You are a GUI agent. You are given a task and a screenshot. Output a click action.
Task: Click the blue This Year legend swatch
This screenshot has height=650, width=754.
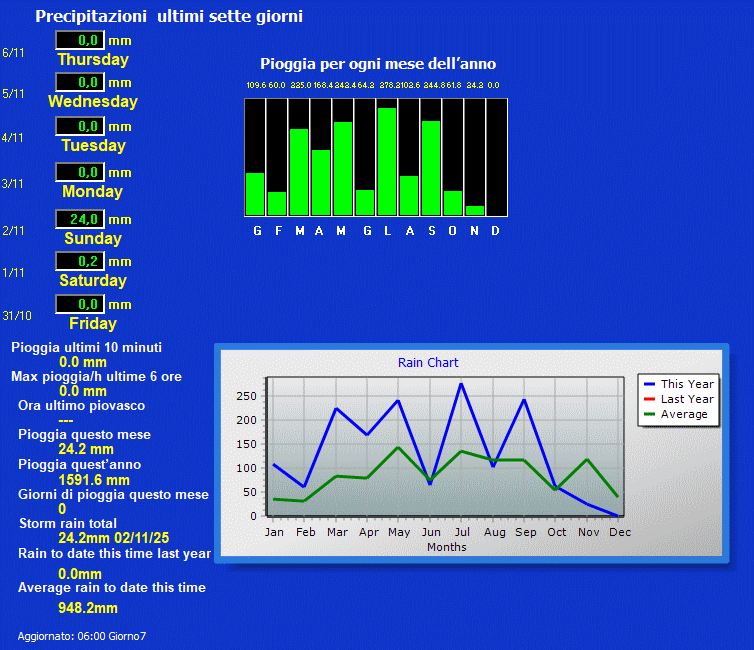click(x=650, y=384)
